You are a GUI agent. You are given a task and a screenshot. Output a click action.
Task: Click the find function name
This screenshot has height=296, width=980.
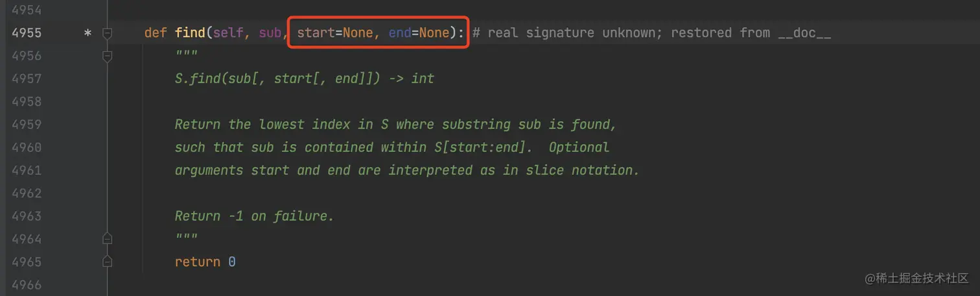pyautogui.click(x=189, y=33)
